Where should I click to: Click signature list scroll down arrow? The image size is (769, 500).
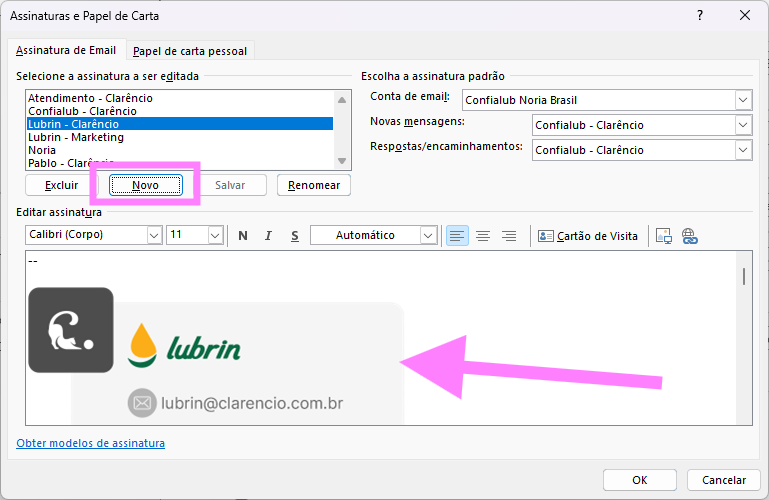point(342,161)
